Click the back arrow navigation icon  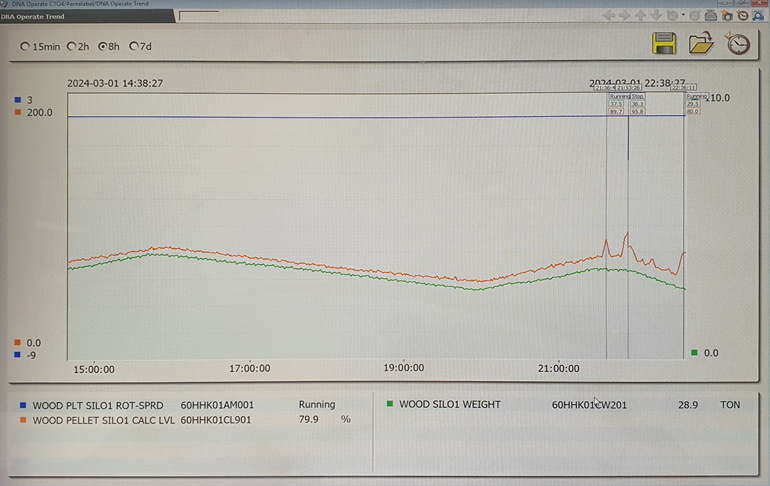(x=609, y=16)
